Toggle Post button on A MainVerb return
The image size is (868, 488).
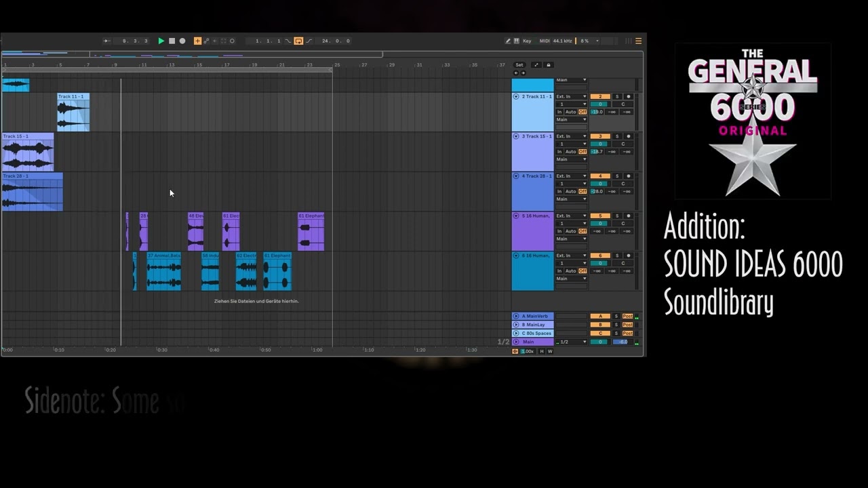[x=627, y=317]
